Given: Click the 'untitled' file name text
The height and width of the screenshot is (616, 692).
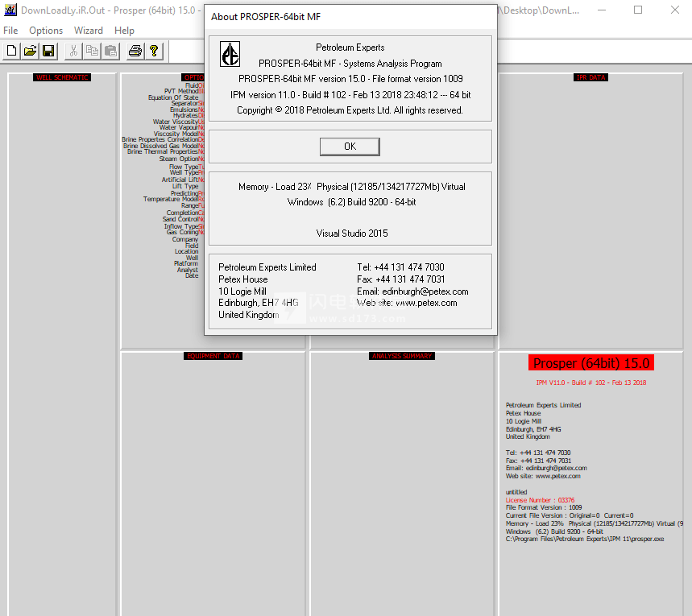Looking at the screenshot, I should click(516, 492).
